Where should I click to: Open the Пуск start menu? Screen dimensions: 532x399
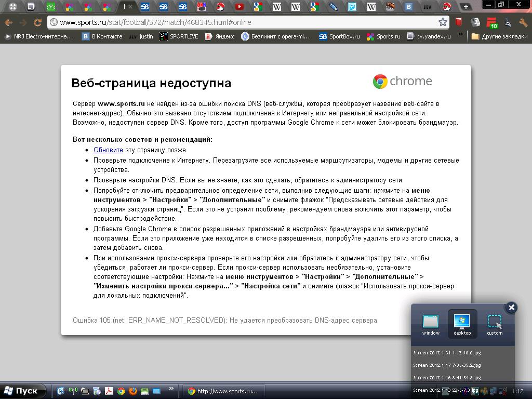click(22, 391)
